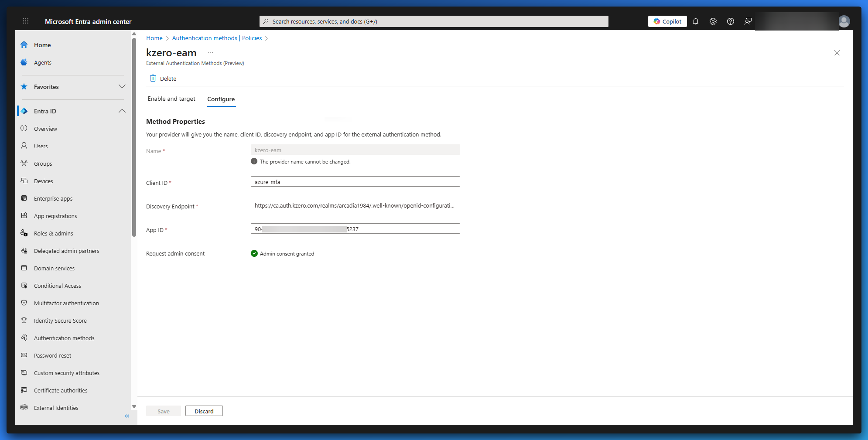Click the Delegated admin partners icon
Image resolution: width=868 pixels, height=440 pixels.
(x=24, y=250)
